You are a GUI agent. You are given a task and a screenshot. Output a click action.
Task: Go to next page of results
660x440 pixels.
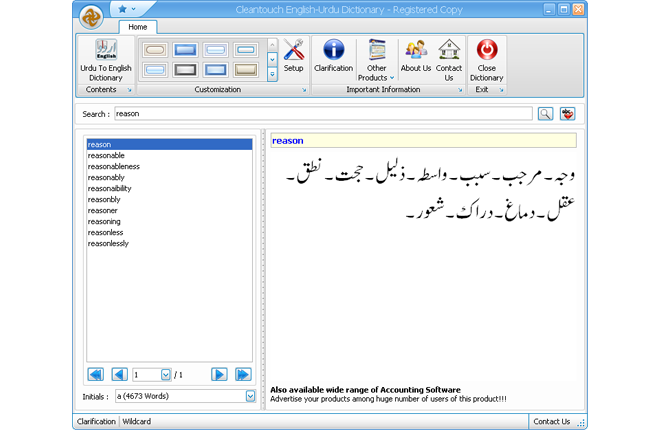click(219, 374)
